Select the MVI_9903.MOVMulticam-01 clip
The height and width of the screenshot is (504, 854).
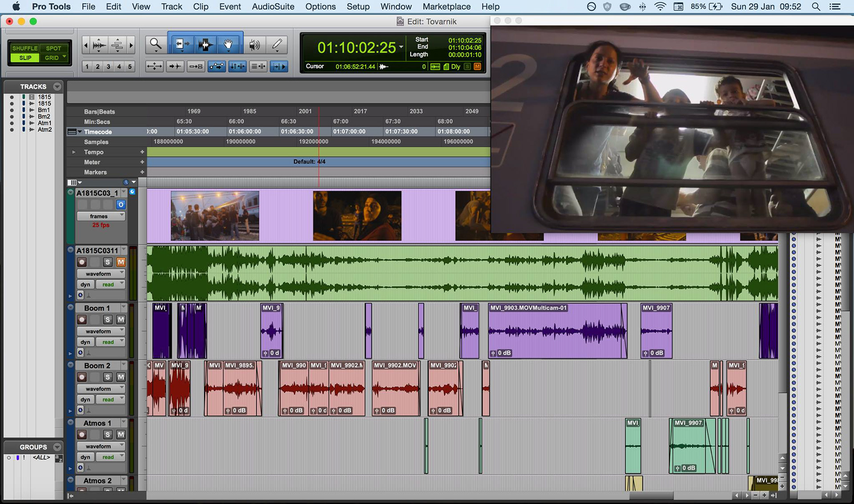point(558,331)
